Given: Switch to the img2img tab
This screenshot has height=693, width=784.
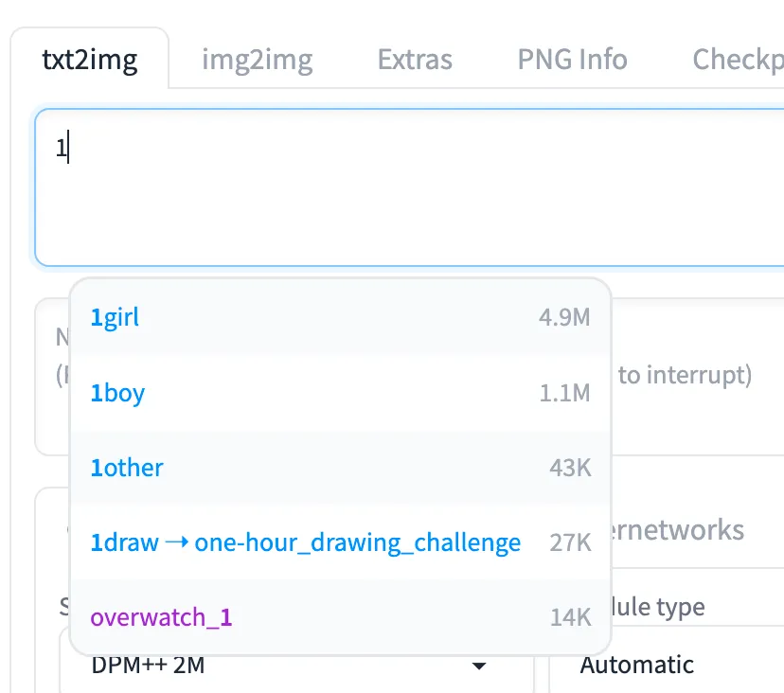Looking at the screenshot, I should [257, 60].
